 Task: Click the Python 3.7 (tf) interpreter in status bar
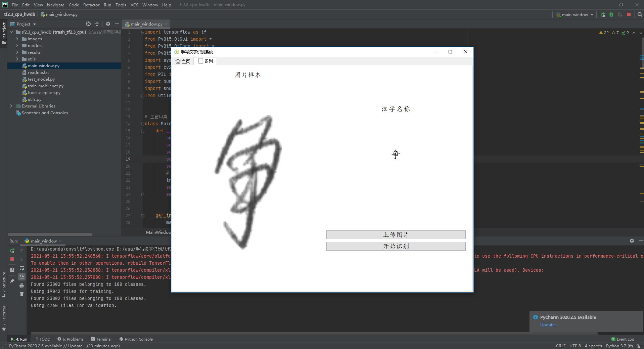click(619, 346)
